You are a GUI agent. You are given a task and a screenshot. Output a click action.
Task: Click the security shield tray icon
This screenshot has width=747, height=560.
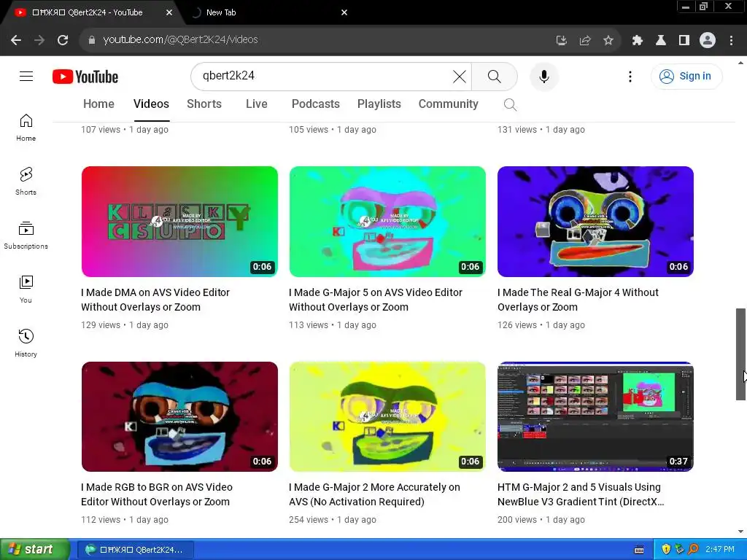[x=665, y=550]
